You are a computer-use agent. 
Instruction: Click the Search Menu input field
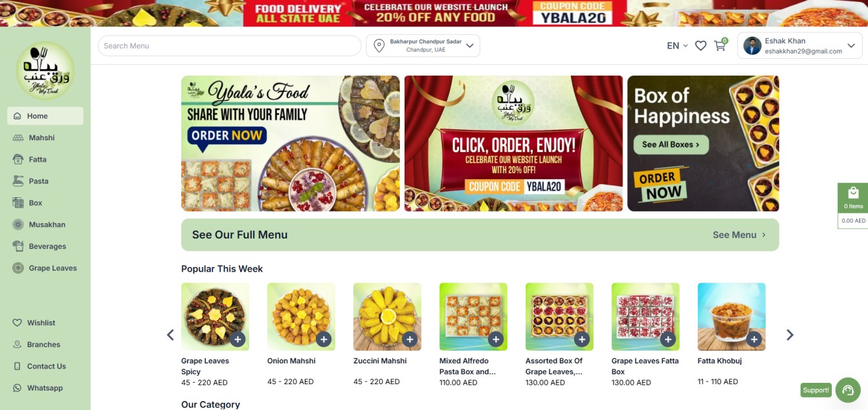[x=229, y=46]
